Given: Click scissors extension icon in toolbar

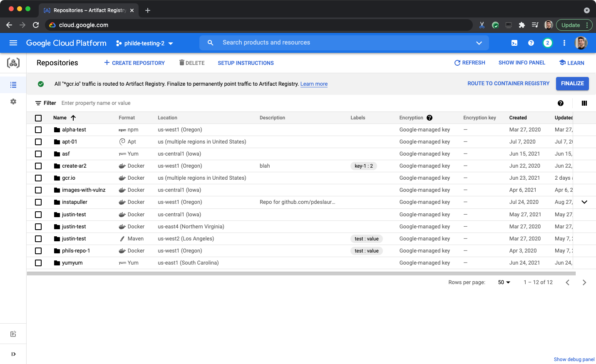Looking at the screenshot, I should pyautogui.click(x=482, y=25).
